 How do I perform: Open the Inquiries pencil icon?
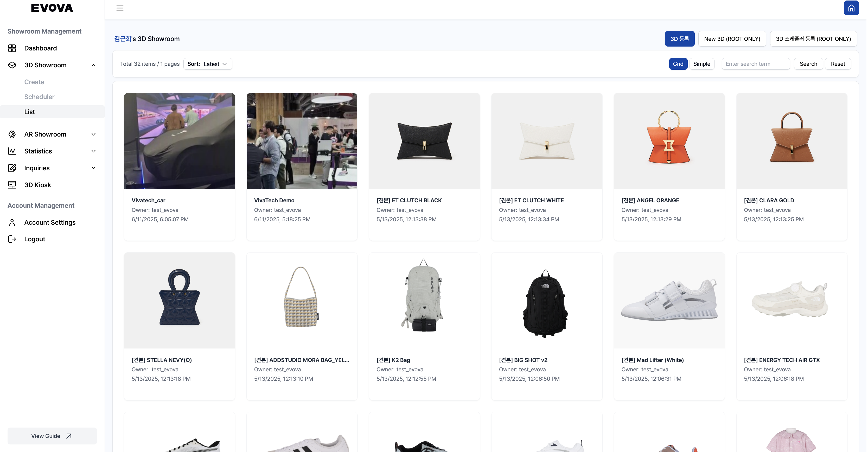[12, 168]
